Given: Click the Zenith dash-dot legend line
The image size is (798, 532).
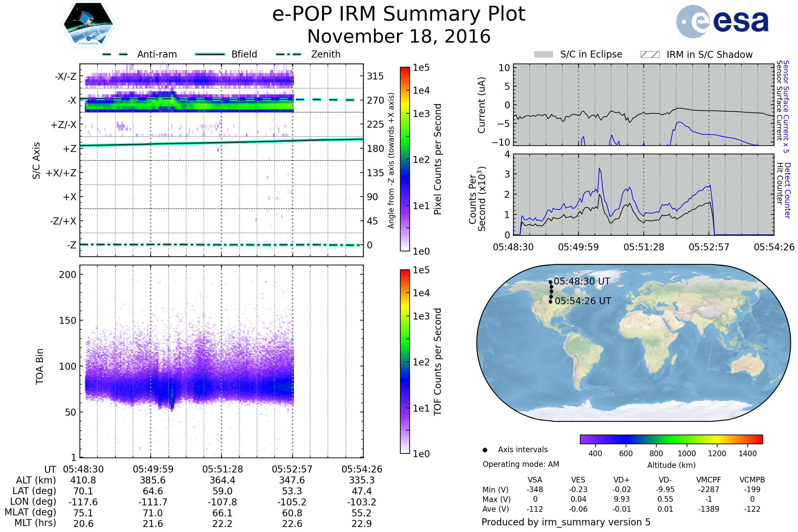Looking at the screenshot, I should pos(288,54).
